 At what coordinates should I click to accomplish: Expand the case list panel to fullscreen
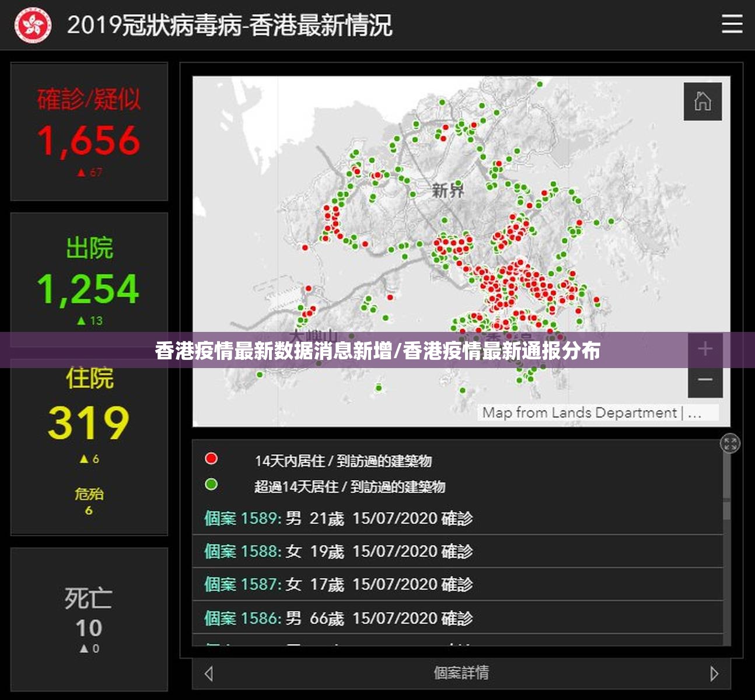tap(730, 443)
